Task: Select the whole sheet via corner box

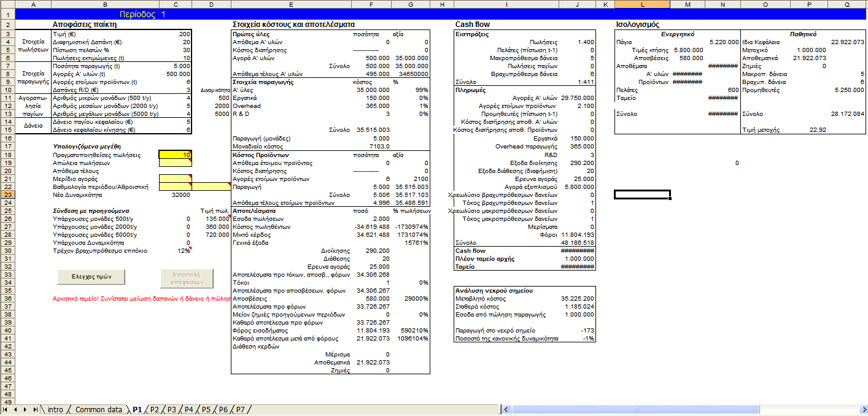Action: tap(7, 4)
